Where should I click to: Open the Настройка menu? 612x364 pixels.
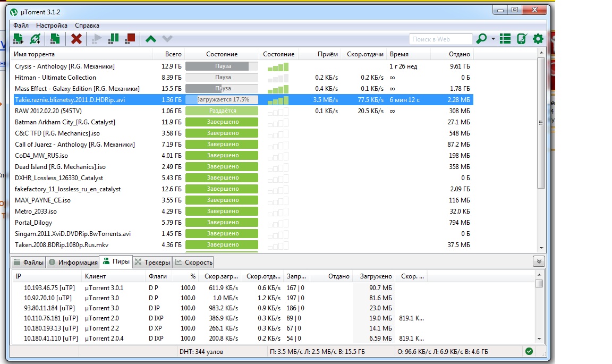click(x=52, y=26)
